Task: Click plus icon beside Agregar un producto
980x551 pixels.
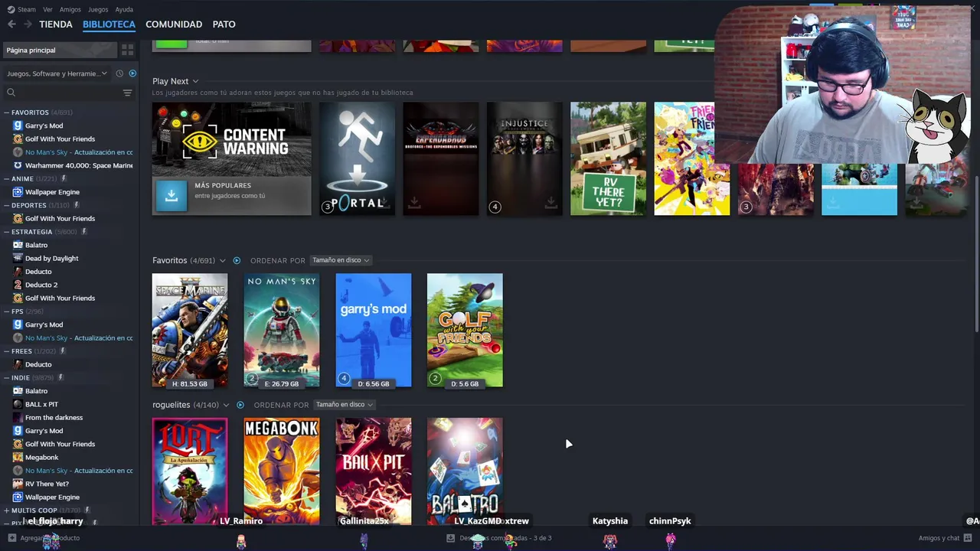Action: tap(11, 538)
